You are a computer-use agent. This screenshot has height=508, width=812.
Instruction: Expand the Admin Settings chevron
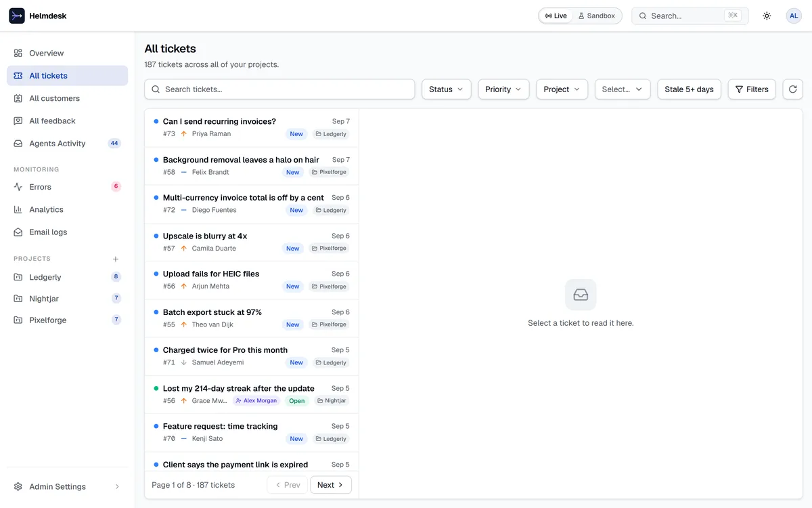(x=117, y=486)
